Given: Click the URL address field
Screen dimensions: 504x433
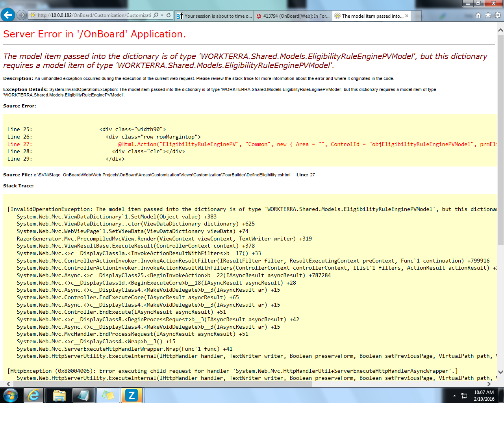Looking at the screenshot, I should (94, 15).
